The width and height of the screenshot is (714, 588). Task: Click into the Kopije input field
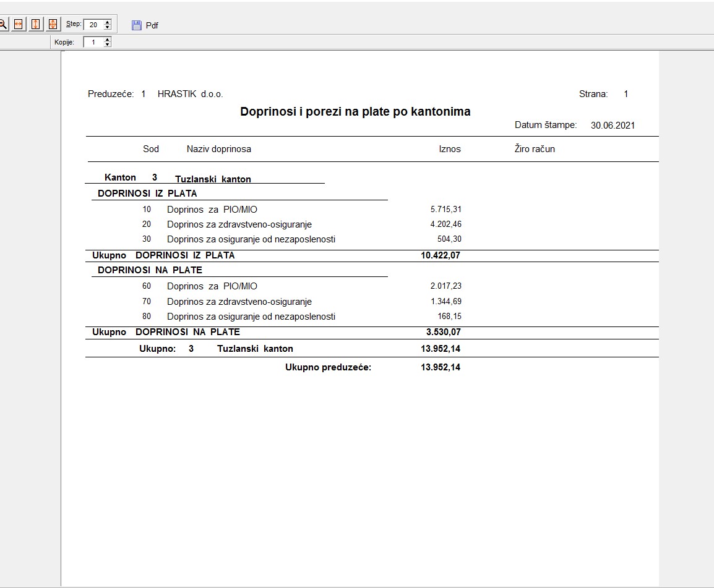[93, 42]
